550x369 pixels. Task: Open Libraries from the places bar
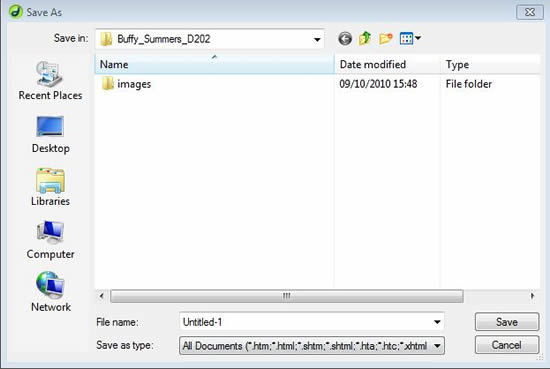[50, 187]
